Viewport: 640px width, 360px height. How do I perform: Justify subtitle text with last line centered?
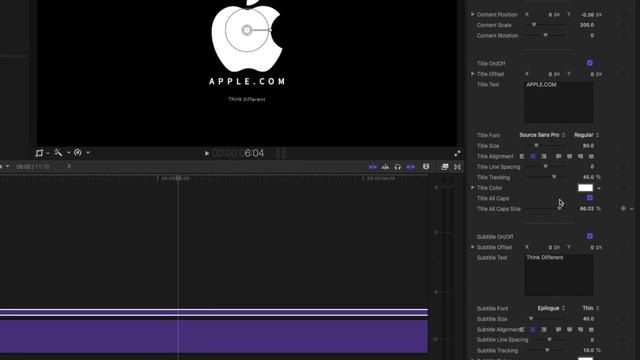coord(569,329)
